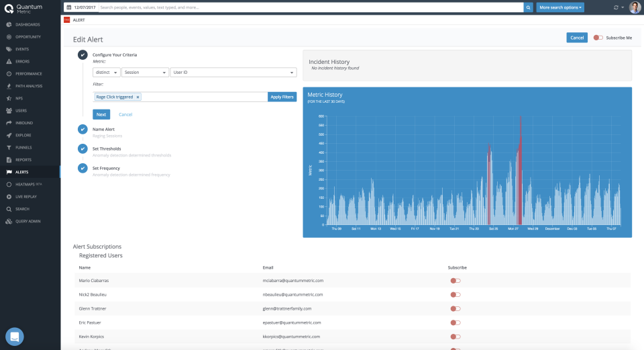Expand the Session metric dropdown
This screenshot has width=644, height=350.
point(146,73)
